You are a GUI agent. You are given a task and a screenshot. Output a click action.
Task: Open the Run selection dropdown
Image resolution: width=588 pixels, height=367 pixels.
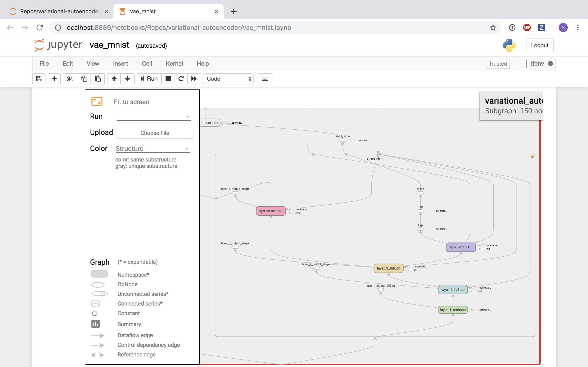pos(154,117)
